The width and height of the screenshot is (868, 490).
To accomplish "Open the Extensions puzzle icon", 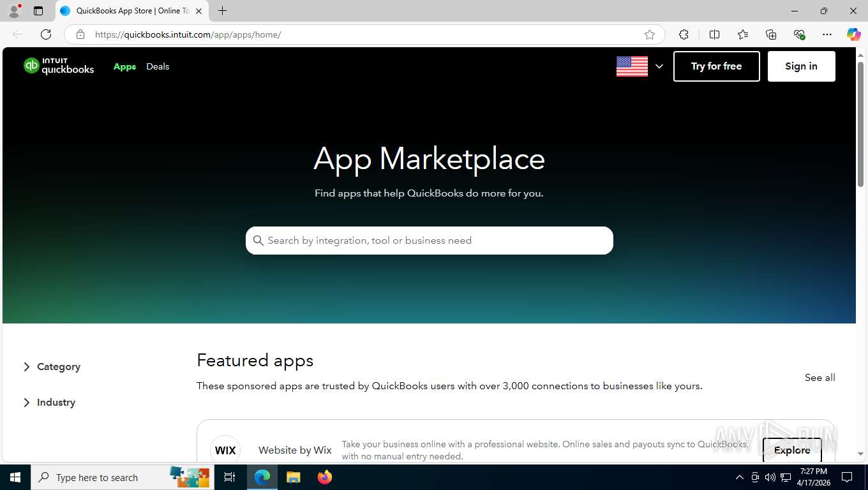I will click(x=684, y=34).
